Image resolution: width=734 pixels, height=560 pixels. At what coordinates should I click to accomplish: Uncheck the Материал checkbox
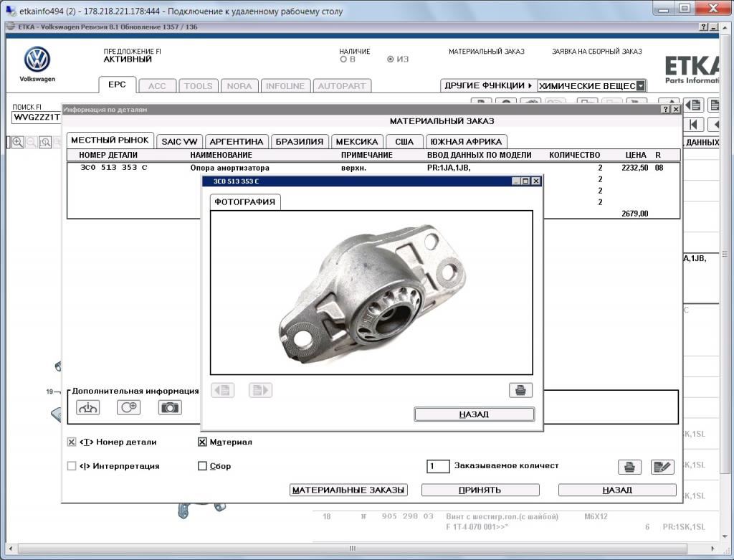pyautogui.click(x=202, y=442)
